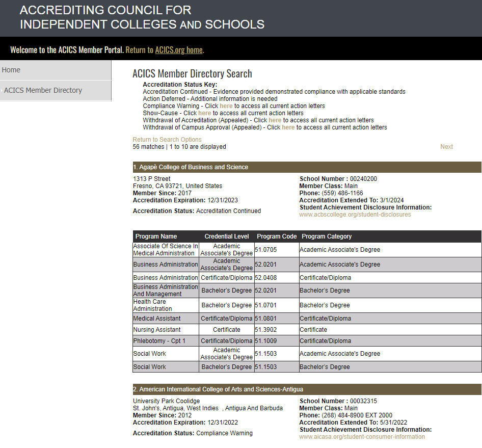Screen dimensions: 482x448
Task: Click the Program Code column header
Action: click(277, 236)
